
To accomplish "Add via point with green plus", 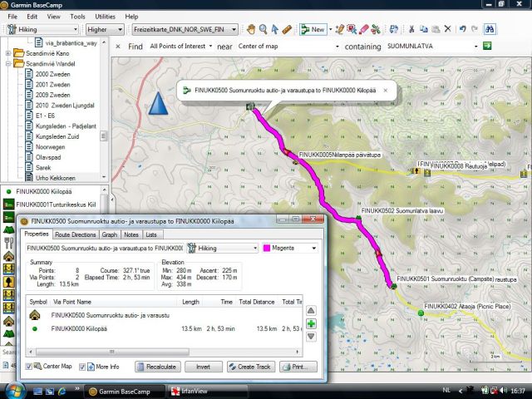I will [311, 323].
